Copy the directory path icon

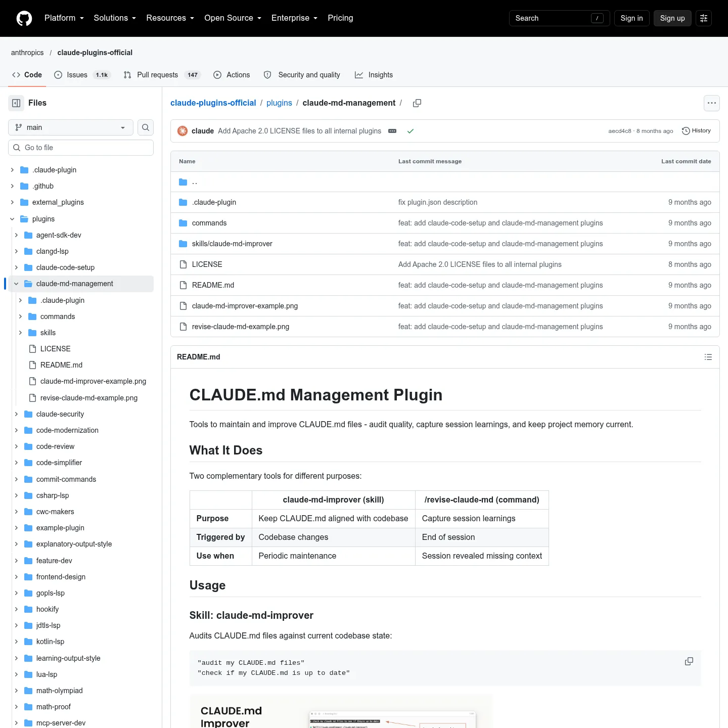pos(417,103)
